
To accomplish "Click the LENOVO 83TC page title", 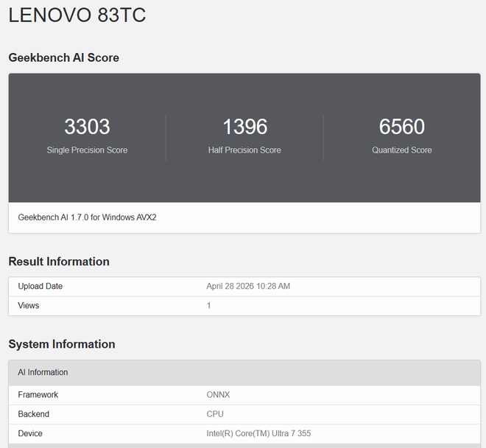I will [77, 15].
